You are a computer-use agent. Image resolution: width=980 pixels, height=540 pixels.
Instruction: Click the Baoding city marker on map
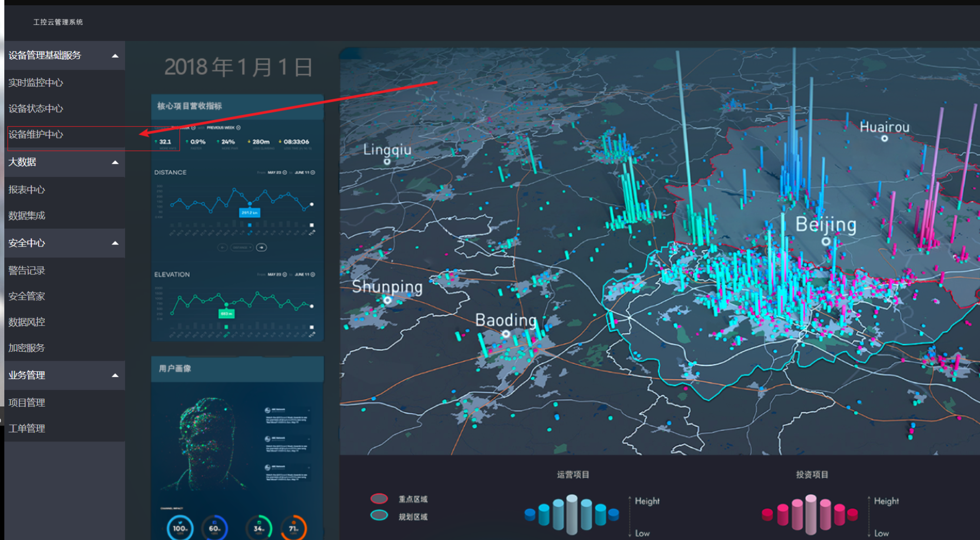[x=506, y=333]
